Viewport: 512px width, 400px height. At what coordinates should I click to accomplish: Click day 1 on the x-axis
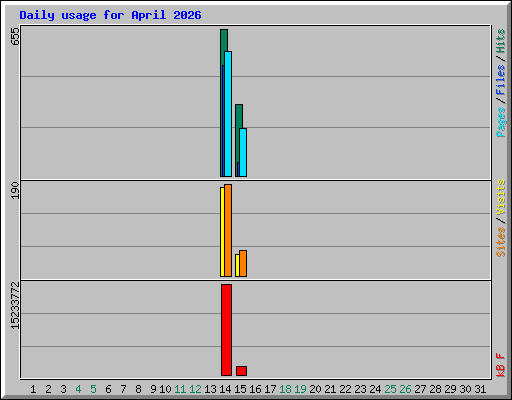coord(33,389)
